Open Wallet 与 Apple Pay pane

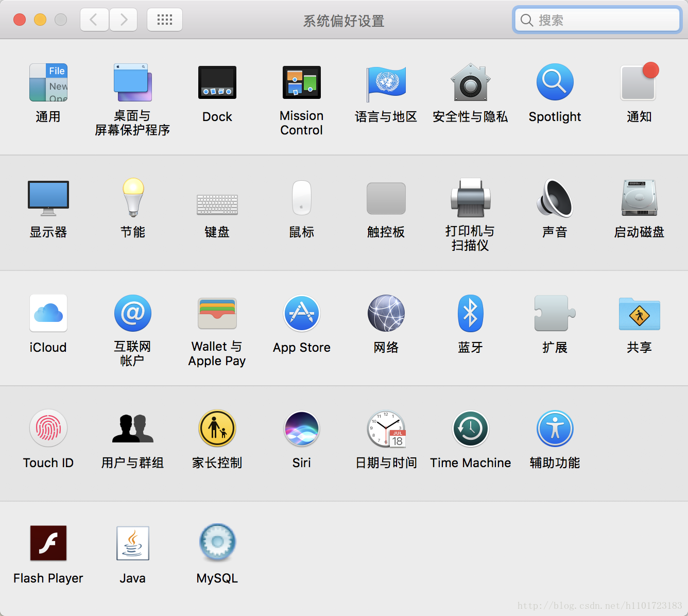[217, 313]
